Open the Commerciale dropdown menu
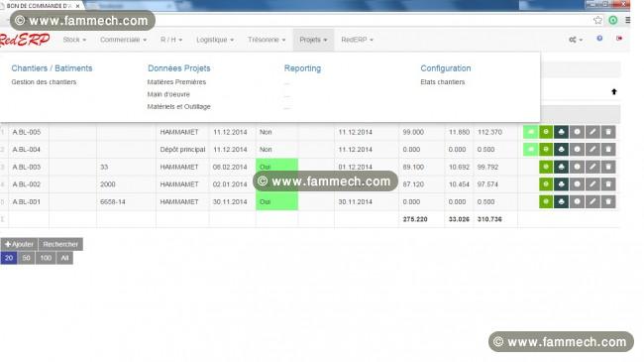This screenshot has width=644, height=362. [x=123, y=40]
